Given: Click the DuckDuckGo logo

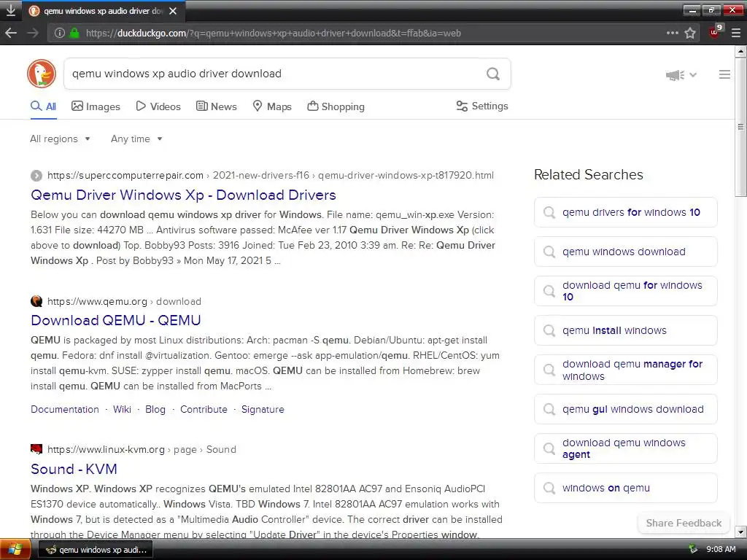Looking at the screenshot, I should point(42,74).
